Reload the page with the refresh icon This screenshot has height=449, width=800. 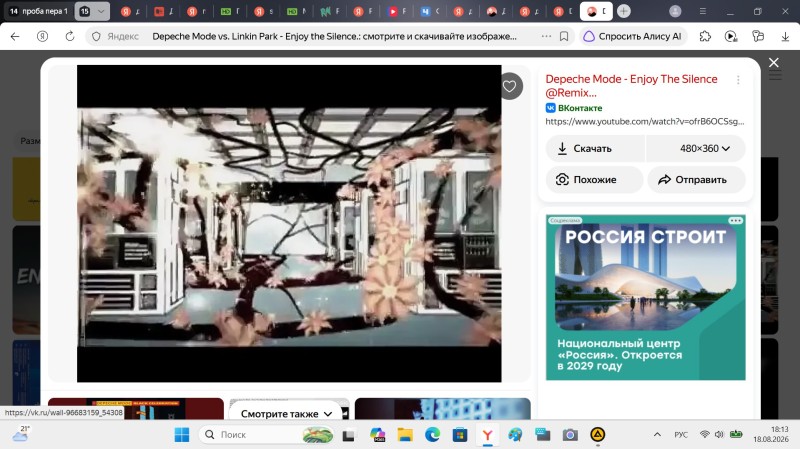[70, 36]
